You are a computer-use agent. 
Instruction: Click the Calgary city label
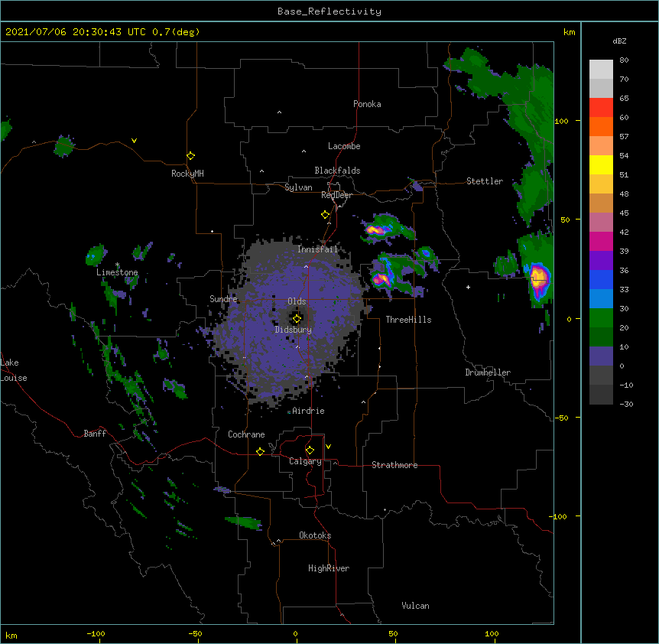tap(306, 461)
